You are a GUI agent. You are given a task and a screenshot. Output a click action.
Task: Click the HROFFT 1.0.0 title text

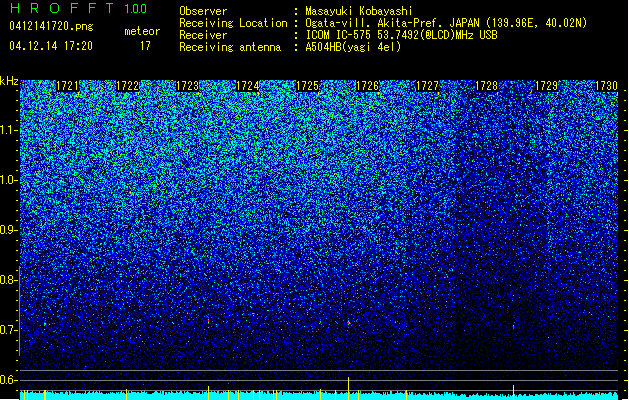tap(78, 8)
